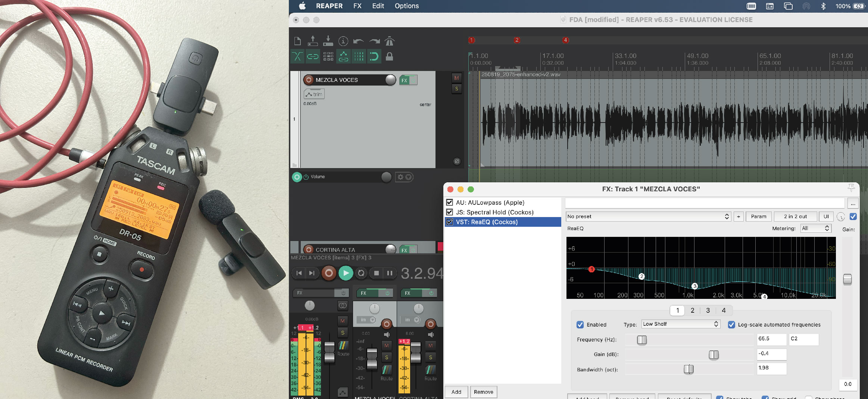Click the Save Project toolbar icon
The image size is (868, 399).
pos(328,41)
